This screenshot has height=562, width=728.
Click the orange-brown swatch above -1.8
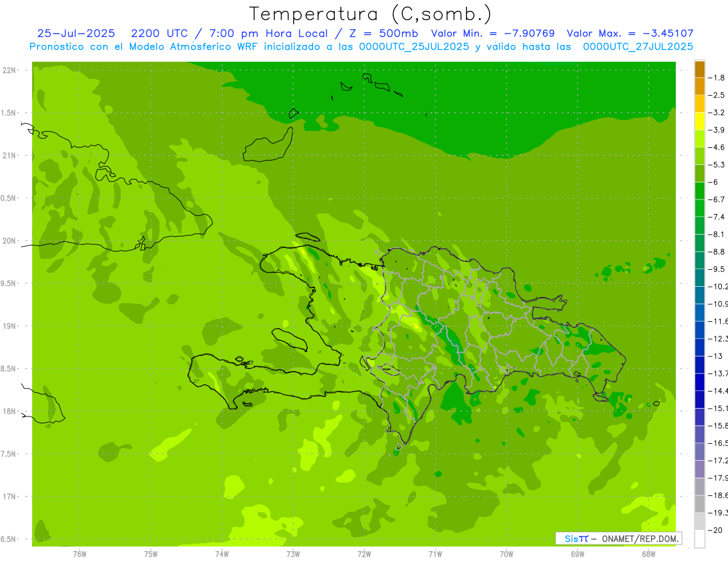click(x=699, y=69)
